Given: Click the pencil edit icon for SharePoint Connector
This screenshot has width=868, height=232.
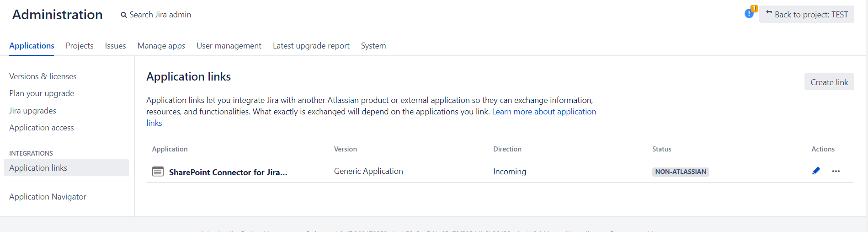Looking at the screenshot, I should (x=816, y=171).
